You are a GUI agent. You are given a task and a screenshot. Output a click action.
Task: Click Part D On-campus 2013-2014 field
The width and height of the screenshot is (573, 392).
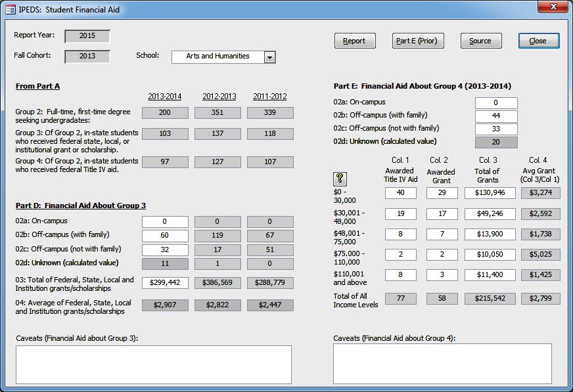pyautogui.click(x=165, y=221)
